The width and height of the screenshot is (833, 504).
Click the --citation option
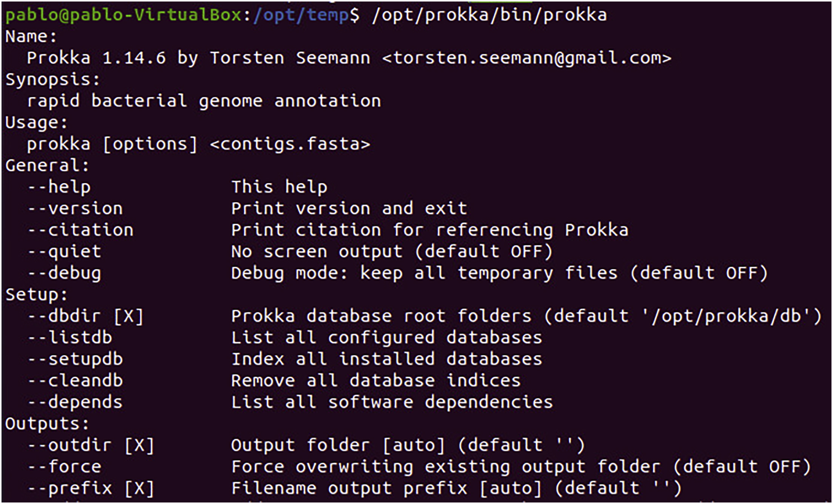(80, 230)
